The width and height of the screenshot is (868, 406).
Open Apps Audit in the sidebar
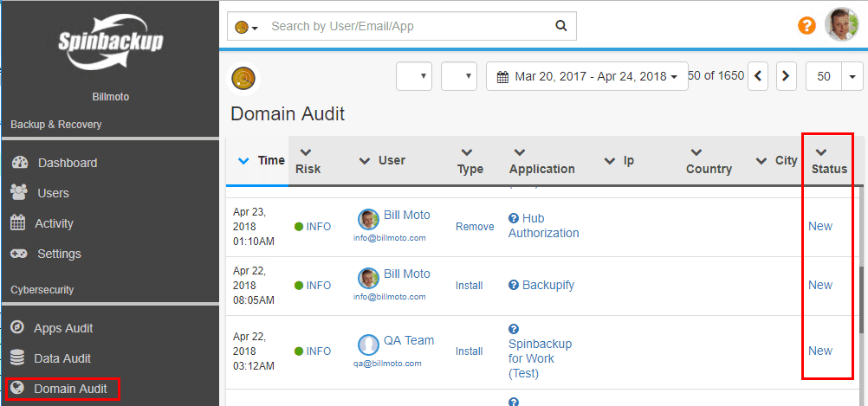63,328
